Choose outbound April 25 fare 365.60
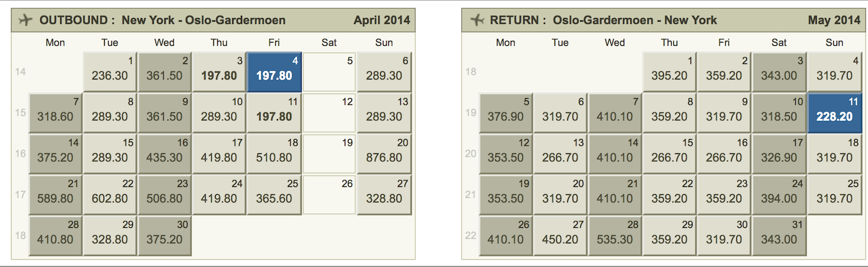 tap(274, 195)
